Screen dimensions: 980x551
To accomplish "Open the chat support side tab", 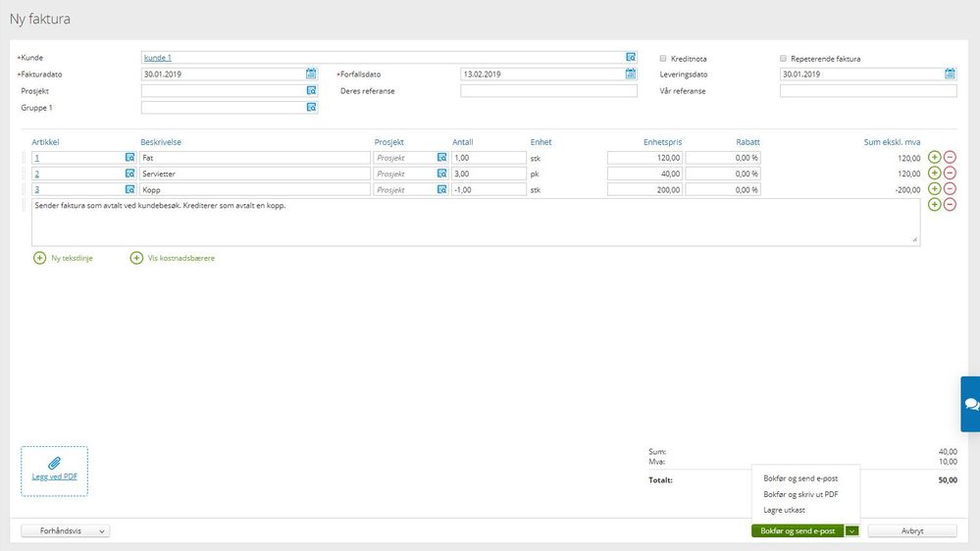I will coord(970,404).
